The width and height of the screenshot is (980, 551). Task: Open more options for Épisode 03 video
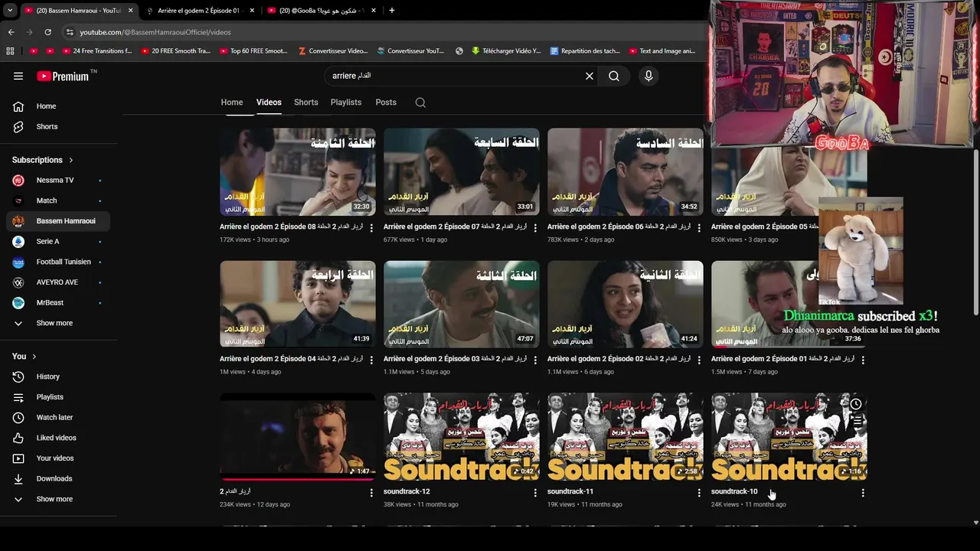pos(535,360)
